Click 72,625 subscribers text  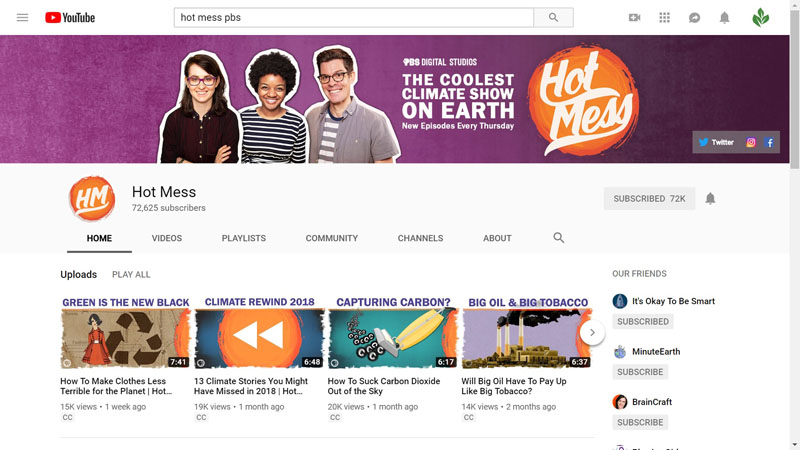tap(169, 208)
